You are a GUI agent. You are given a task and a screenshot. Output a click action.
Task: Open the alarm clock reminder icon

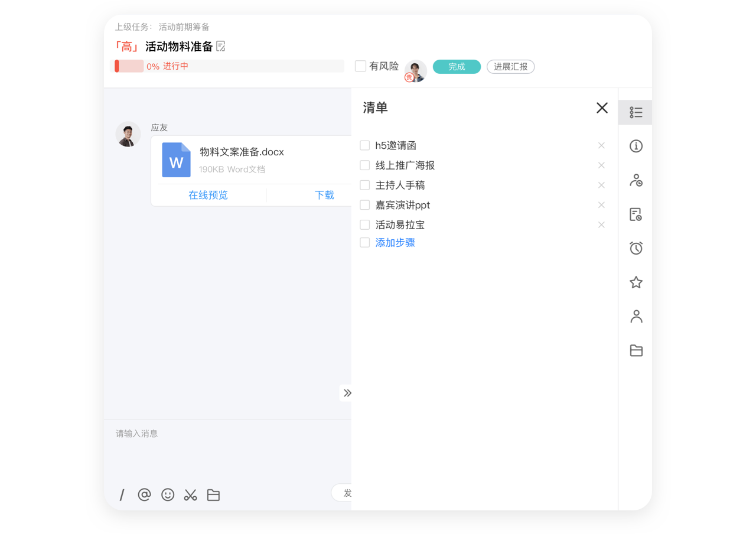tap(636, 248)
